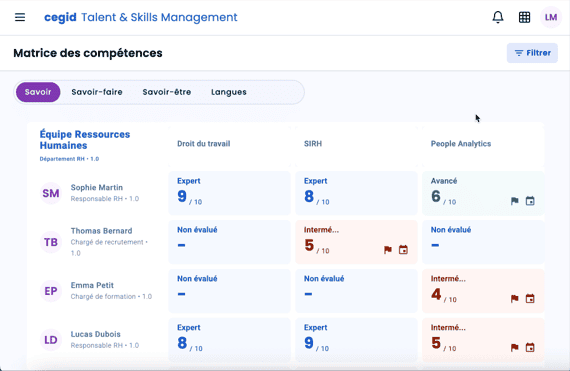Open Équipe Ressources Humaines team link
570x371 pixels.
pyautogui.click(x=85, y=140)
